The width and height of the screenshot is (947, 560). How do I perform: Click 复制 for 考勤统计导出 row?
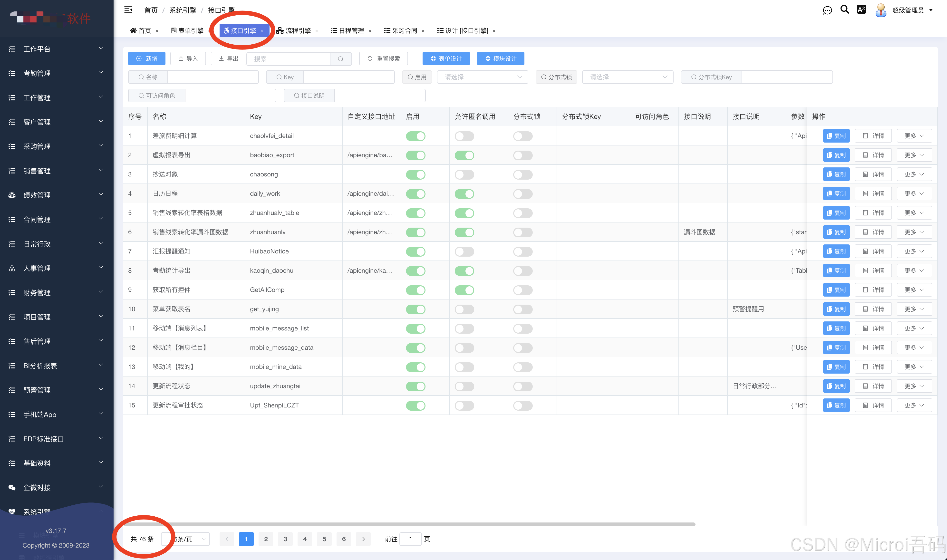click(x=836, y=270)
